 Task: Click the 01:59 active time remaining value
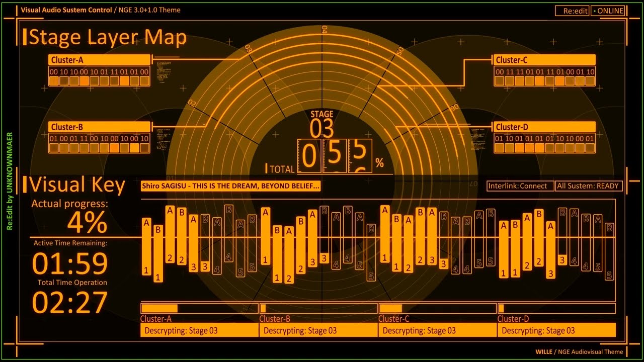coord(70,264)
